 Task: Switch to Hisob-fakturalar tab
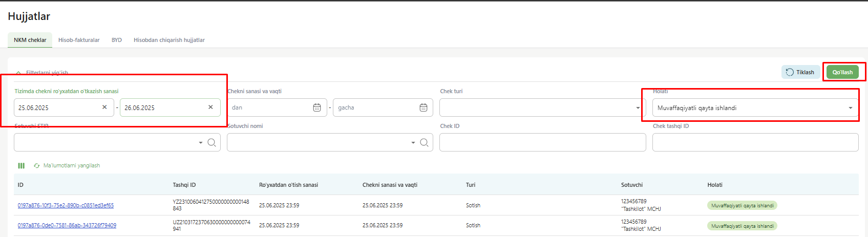[x=79, y=40]
